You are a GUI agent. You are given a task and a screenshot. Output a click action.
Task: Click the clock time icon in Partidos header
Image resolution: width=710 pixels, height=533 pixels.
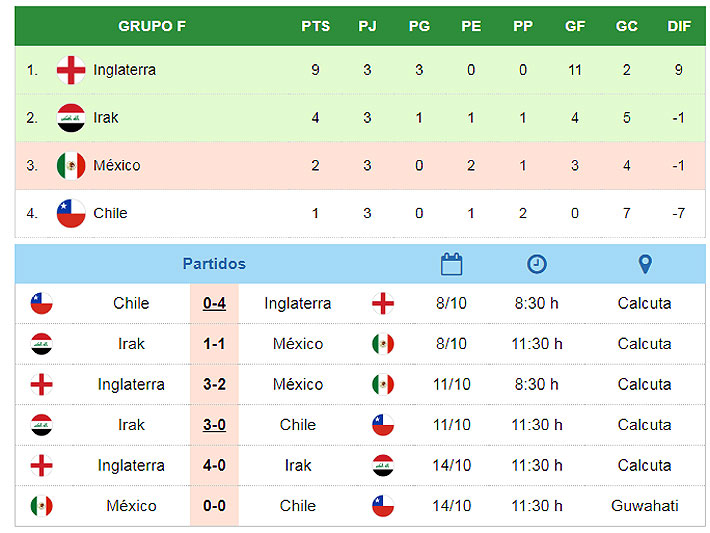pyautogui.click(x=537, y=264)
